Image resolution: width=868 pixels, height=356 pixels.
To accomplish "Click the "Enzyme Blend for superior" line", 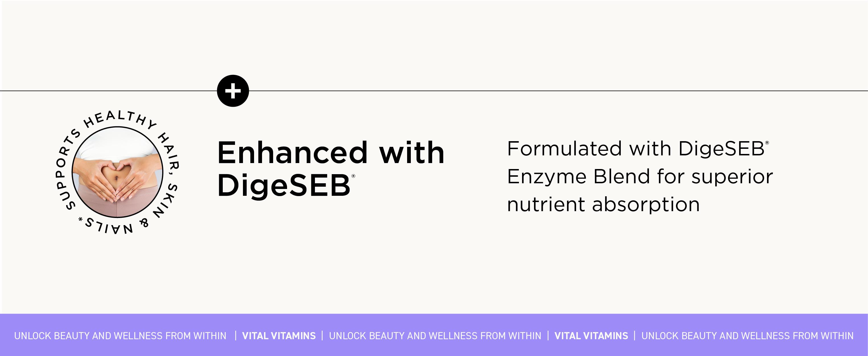I will [640, 177].
